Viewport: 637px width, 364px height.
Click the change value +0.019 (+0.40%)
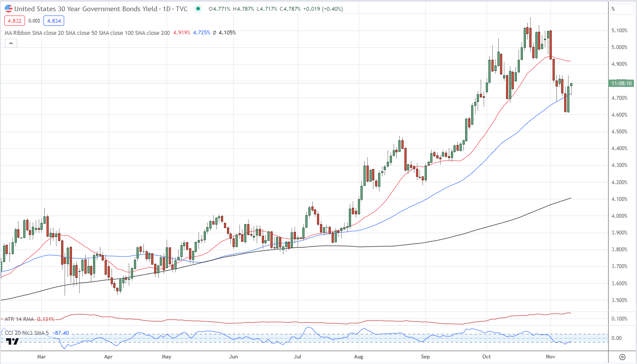pos(323,9)
